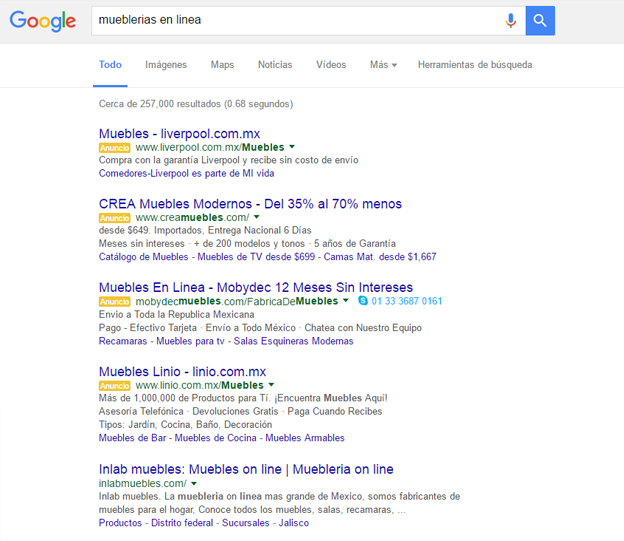
Task: Click 'Catálogo de Muebles' sitelink
Action: click(x=143, y=257)
